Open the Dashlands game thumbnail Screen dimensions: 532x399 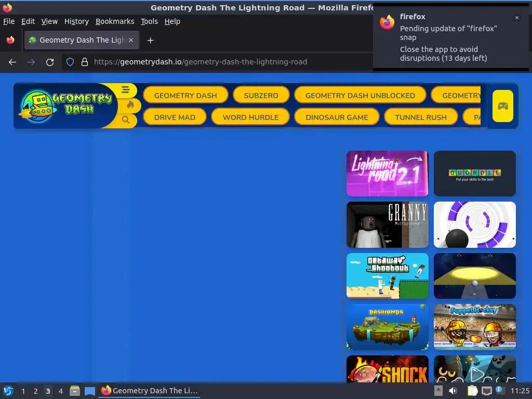point(387,327)
